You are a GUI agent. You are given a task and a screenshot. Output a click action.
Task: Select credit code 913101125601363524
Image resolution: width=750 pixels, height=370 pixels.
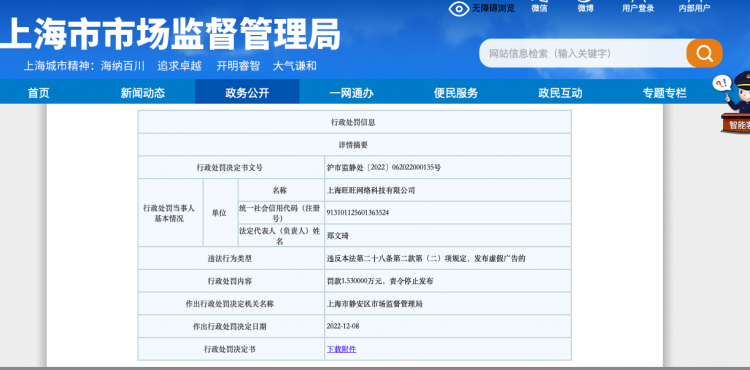pyautogui.click(x=358, y=213)
